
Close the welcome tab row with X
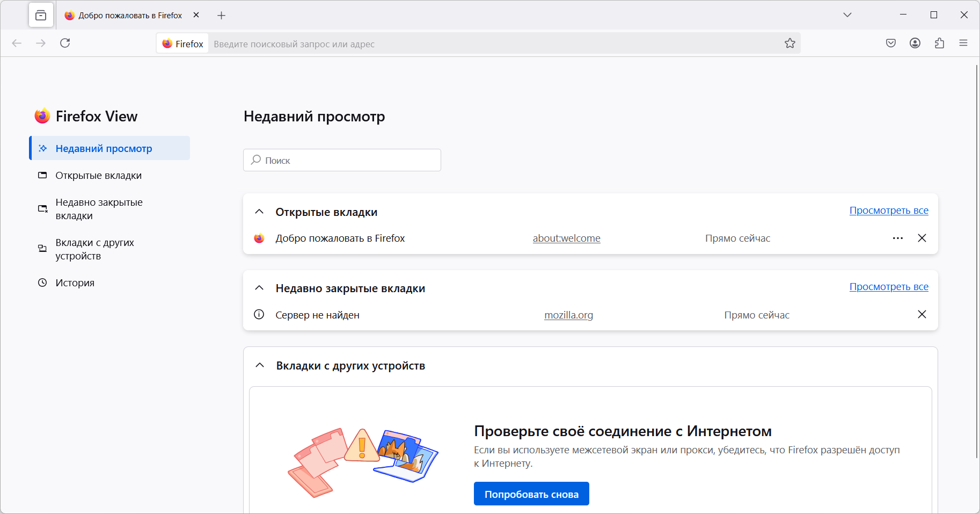pyautogui.click(x=922, y=238)
